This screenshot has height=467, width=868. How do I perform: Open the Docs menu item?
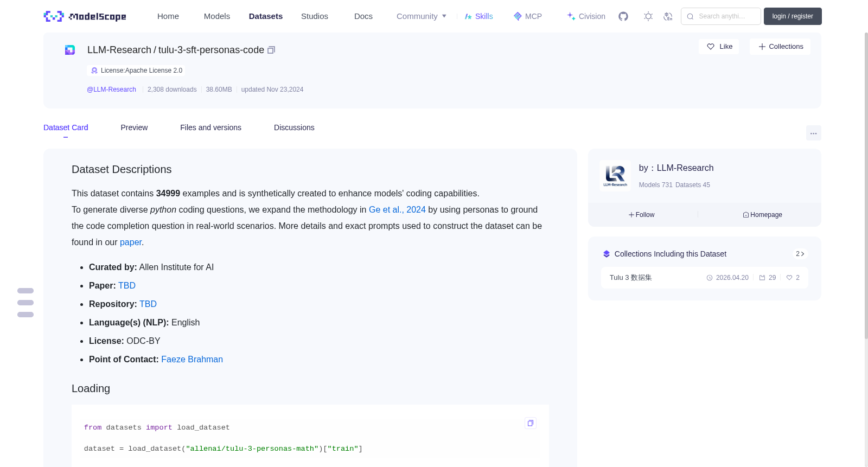pos(363,16)
